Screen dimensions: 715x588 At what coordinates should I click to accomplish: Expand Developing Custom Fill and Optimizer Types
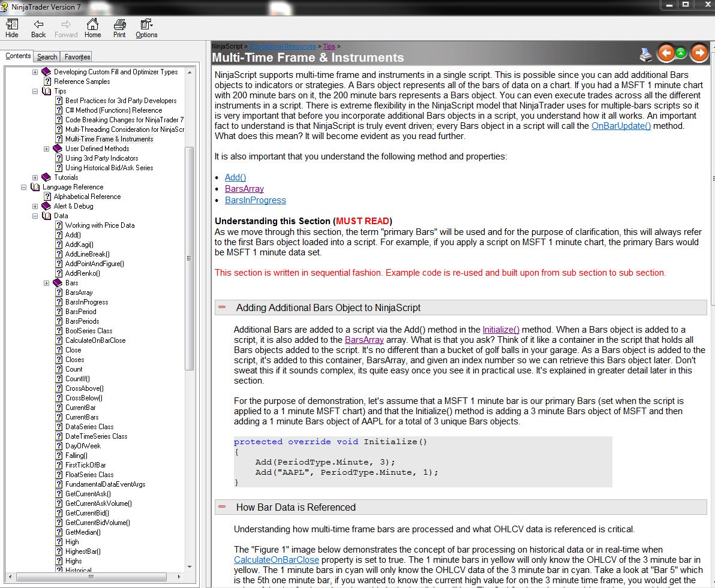(x=35, y=72)
